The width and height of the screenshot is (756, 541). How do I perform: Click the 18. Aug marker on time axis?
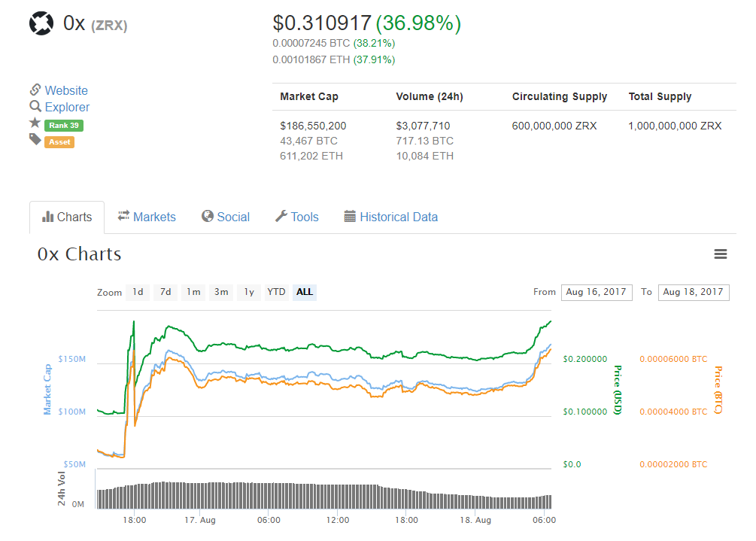475,520
